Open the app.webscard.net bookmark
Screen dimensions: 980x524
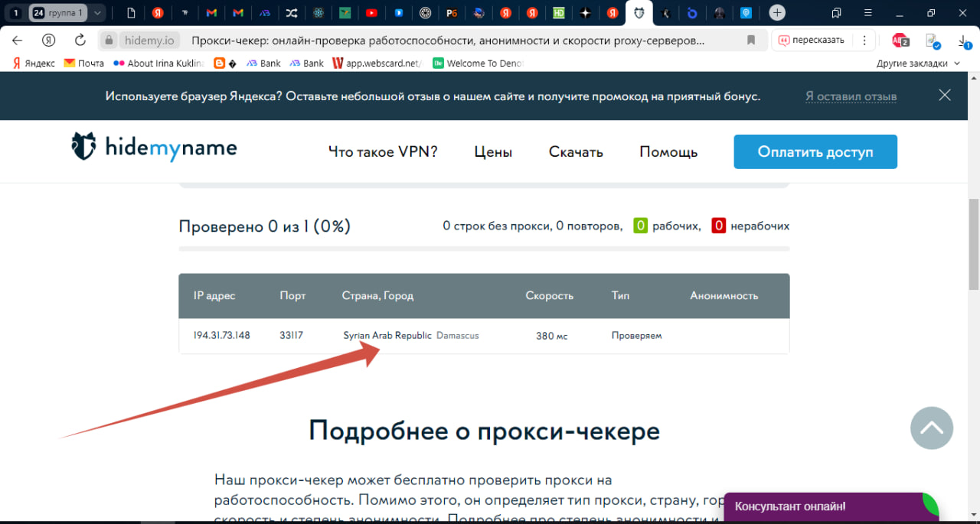coord(377,63)
